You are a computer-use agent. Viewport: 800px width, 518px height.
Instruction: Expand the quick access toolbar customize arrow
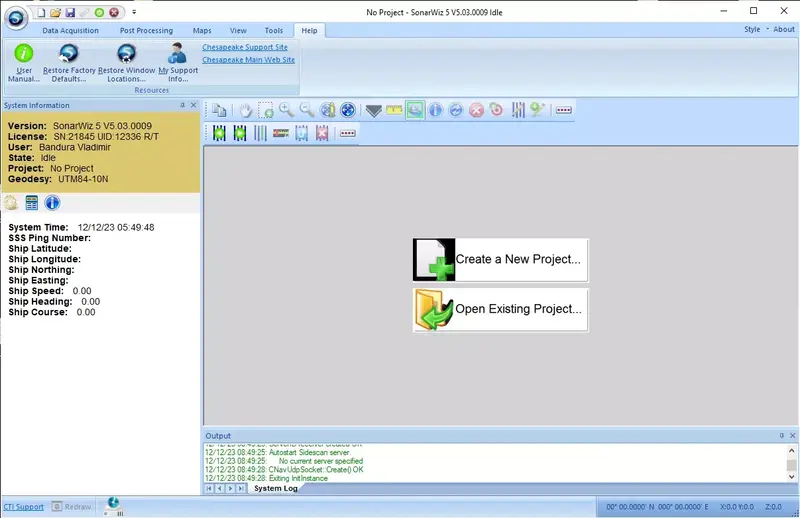(x=134, y=12)
